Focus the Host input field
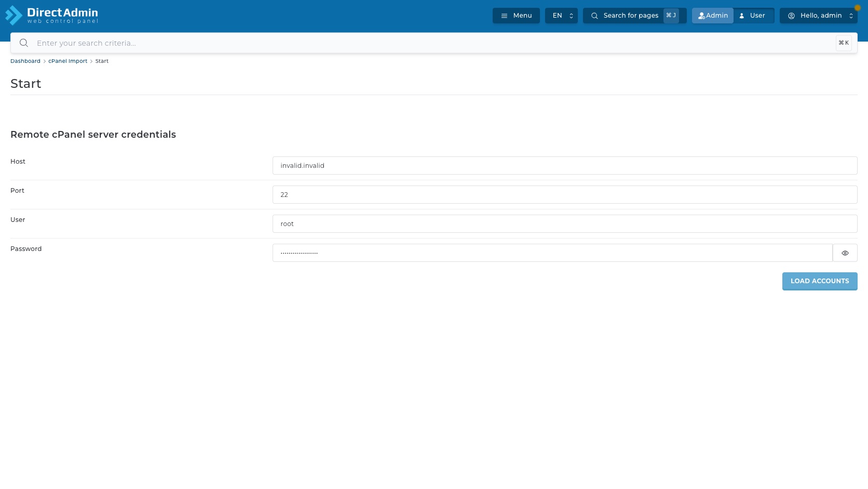868x489 pixels. point(565,166)
